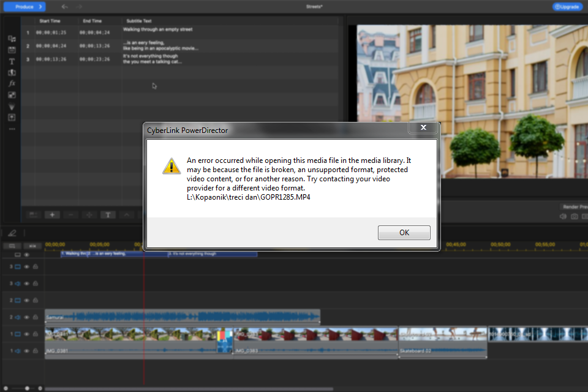Select subtitle row 1 start time 00;00;01;25
588x392 pixels.
[x=51, y=32]
